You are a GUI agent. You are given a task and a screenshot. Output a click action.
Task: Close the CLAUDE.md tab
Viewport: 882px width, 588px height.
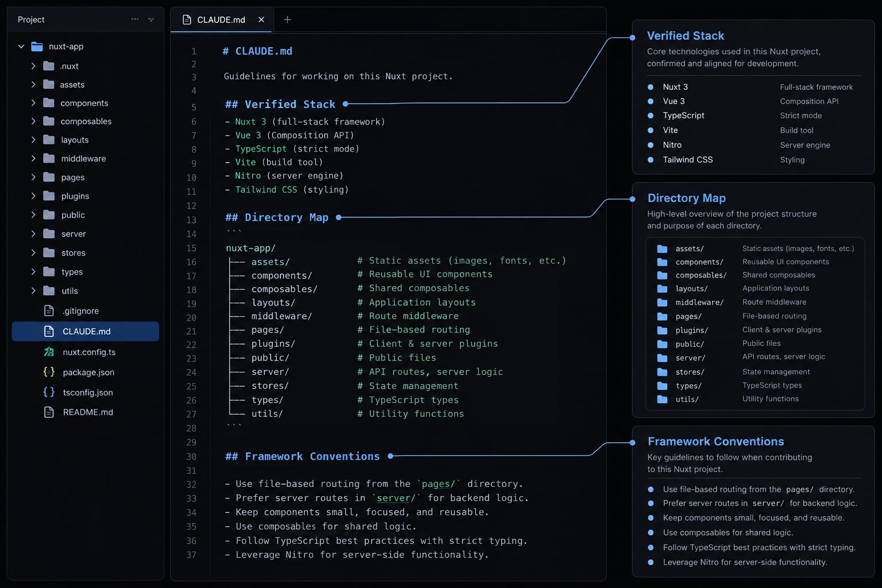click(x=261, y=20)
